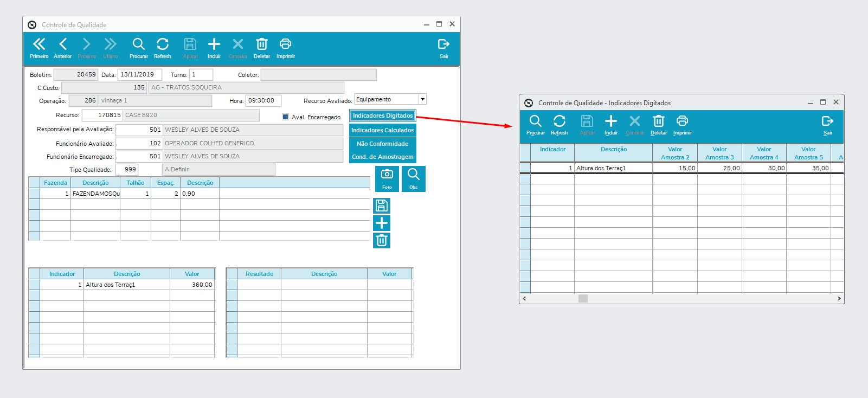
Task: Click the trash icon beside the Fazenda grid
Action: 382,240
